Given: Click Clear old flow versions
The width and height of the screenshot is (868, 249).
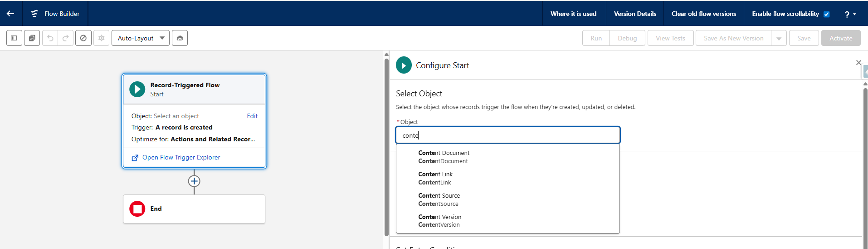Looking at the screenshot, I should pos(703,14).
